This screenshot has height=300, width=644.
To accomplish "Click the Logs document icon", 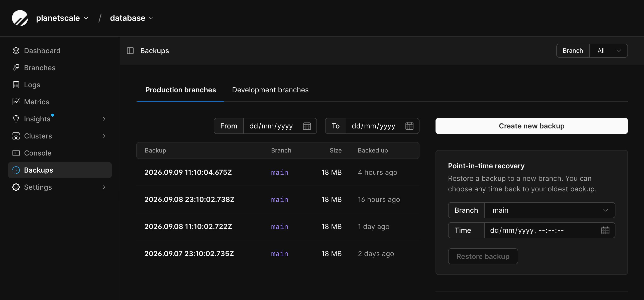I will 16,85.
